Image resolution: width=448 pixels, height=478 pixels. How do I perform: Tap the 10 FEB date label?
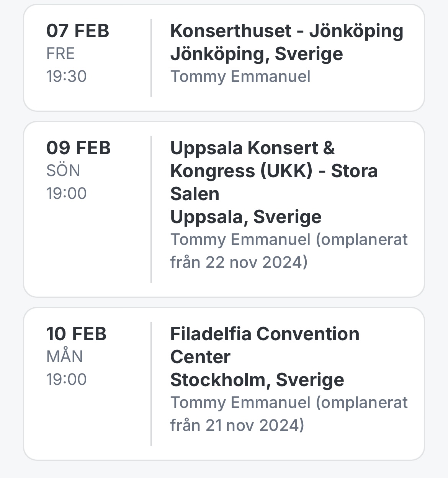tap(77, 334)
